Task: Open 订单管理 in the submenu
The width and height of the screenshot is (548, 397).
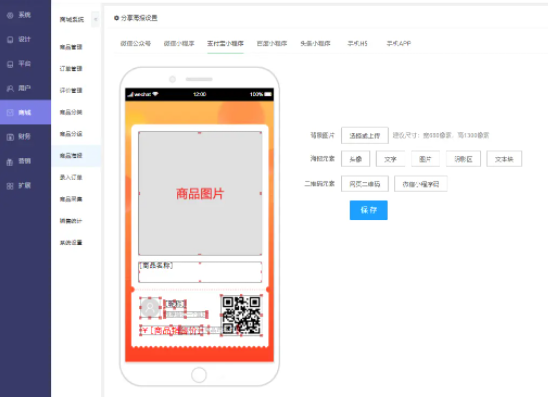Action: (x=71, y=68)
